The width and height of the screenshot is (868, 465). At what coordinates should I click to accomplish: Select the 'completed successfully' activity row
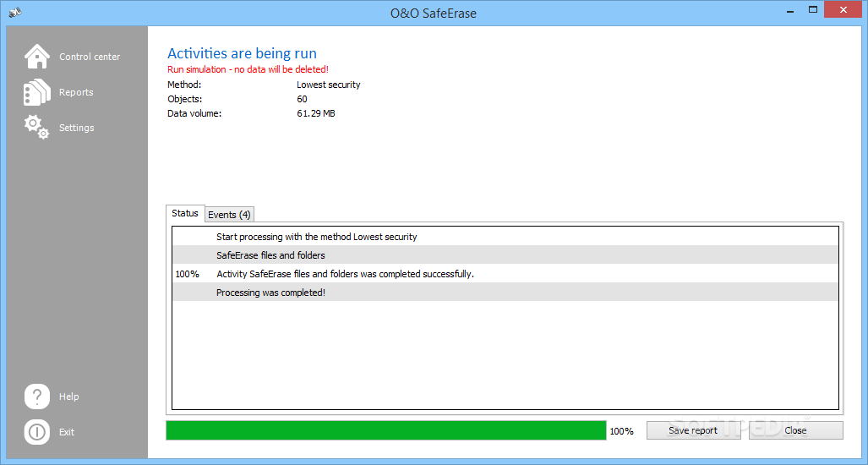tap(505, 273)
